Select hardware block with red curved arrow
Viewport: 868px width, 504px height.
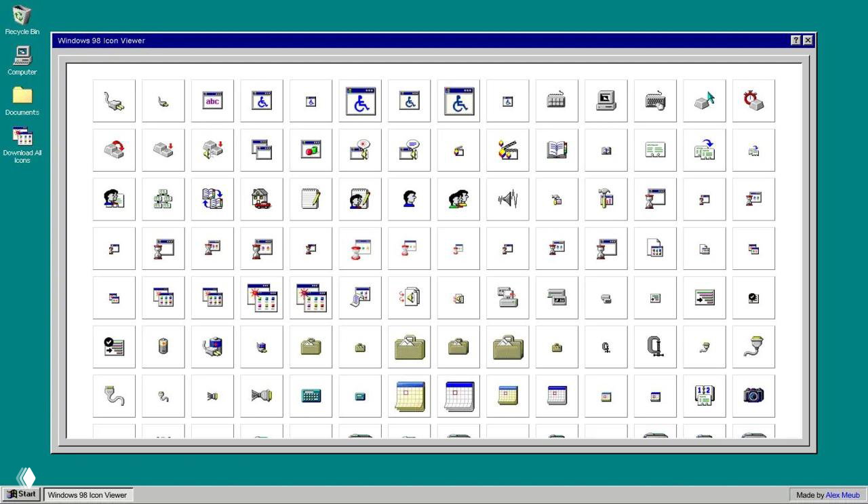[x=114, y=150]
